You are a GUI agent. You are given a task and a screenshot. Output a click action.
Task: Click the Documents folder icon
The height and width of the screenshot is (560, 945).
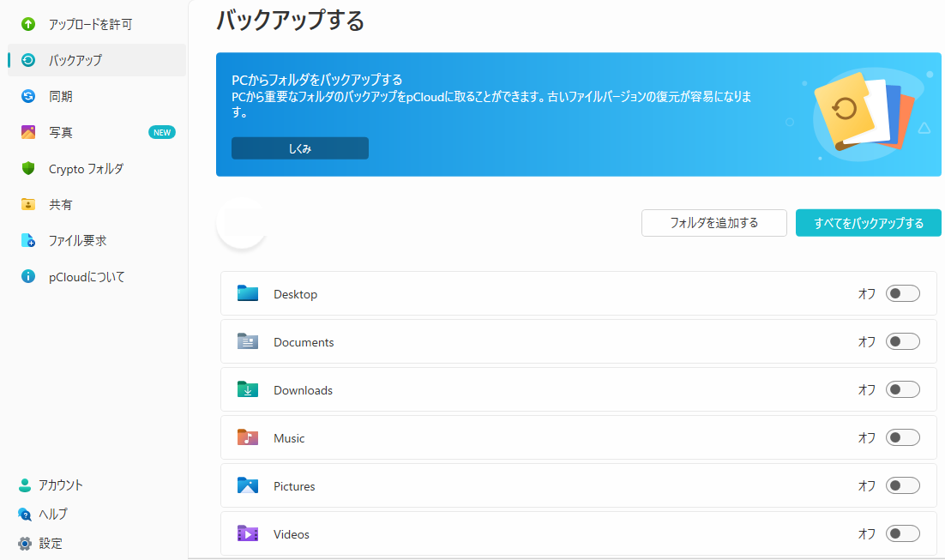(248, 342)
